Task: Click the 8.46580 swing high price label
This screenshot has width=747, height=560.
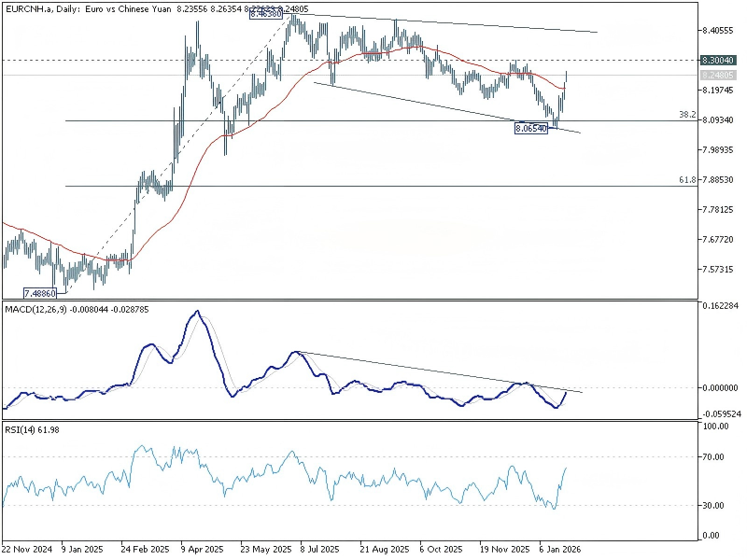Action: [x=266, y=16]
